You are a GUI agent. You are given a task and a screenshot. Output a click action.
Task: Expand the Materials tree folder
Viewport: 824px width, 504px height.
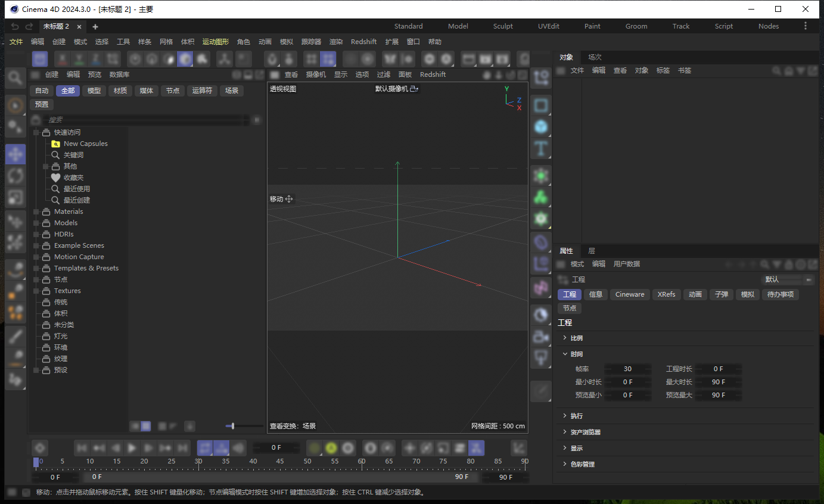coord(36,211)
